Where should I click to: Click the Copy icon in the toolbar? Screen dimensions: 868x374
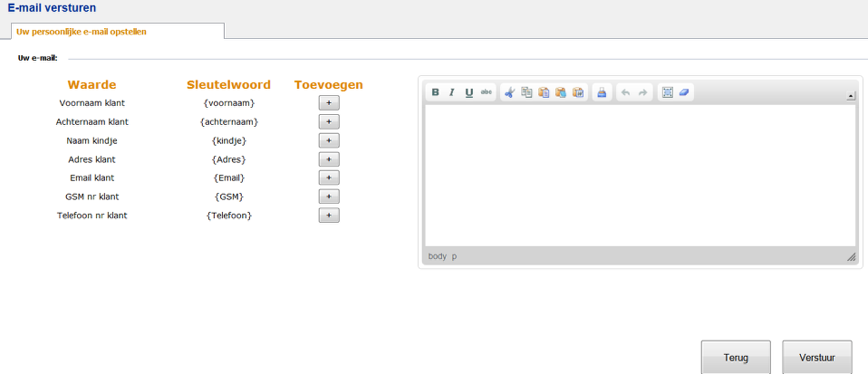point(526,92)
